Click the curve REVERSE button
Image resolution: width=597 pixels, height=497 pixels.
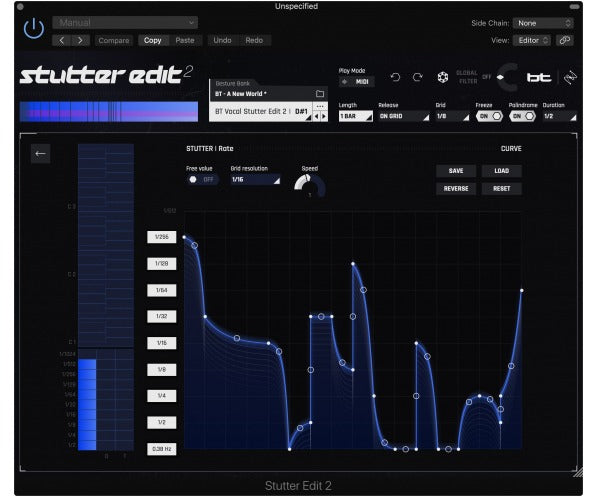click(456, 189)
